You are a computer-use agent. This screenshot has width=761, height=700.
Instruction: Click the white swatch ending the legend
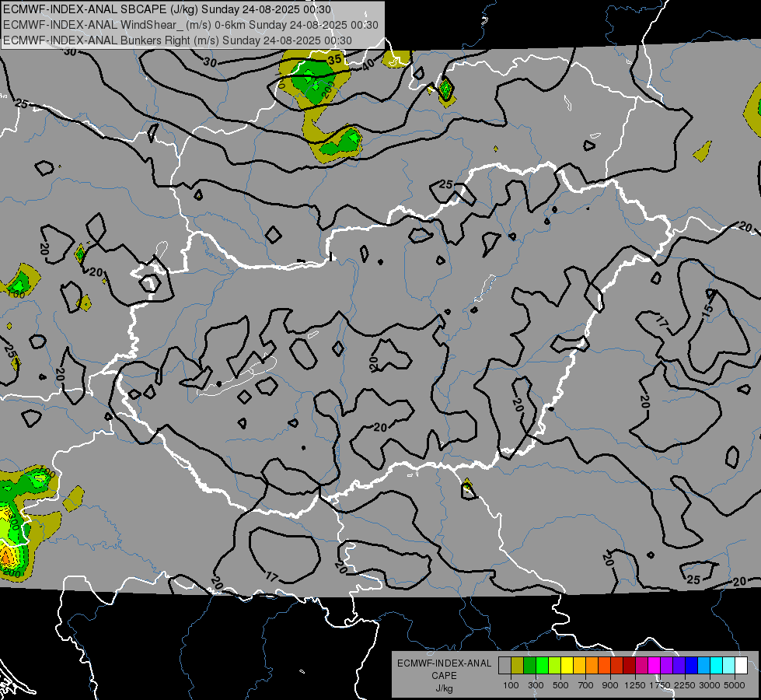pyautogui.click(x=741, y=666)
